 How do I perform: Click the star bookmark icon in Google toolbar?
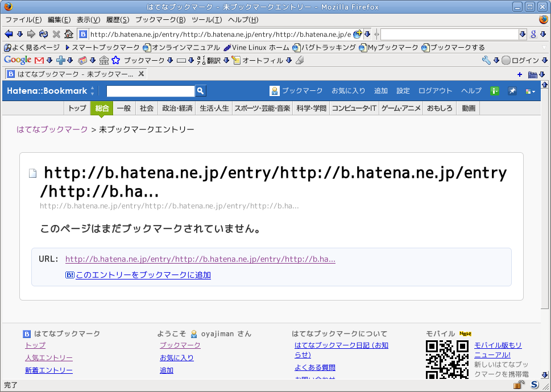[x=116, y=60]
